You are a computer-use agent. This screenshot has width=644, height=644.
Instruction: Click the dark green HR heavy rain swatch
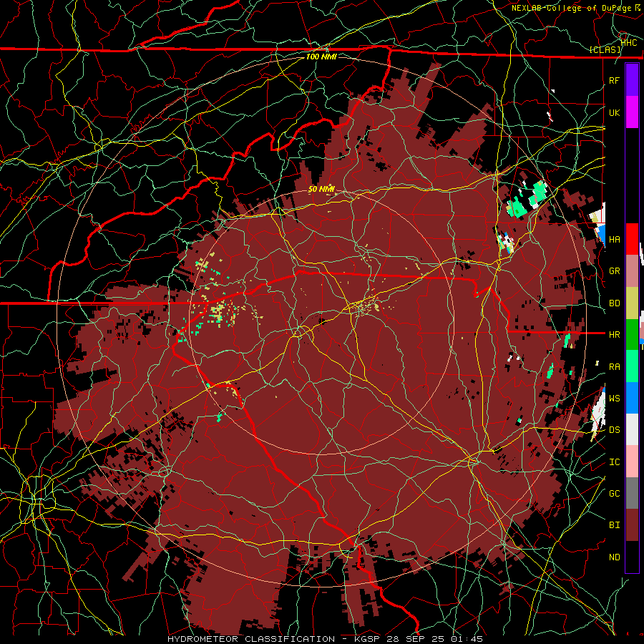coord(632,334)
